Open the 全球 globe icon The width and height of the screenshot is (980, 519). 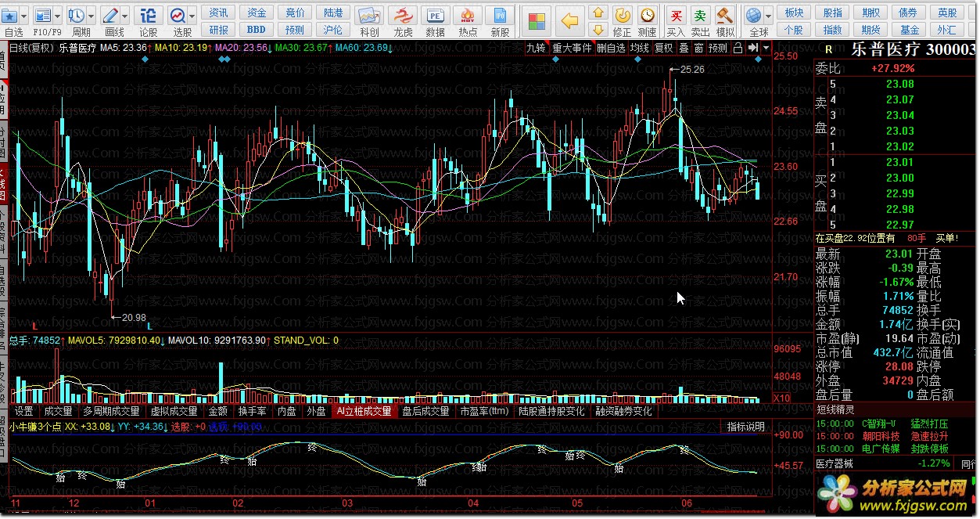[753, 16]
